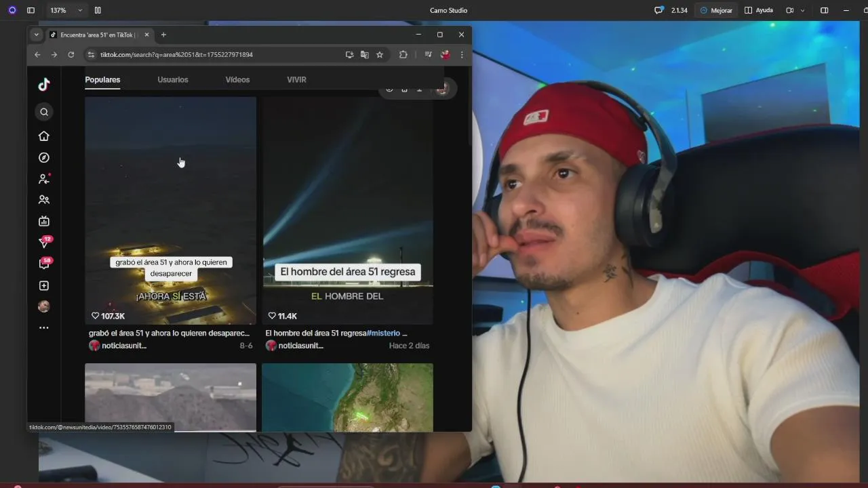The height and width of the screenshot is (488, 868).
Task: Open the messages icon with 12 badge
Action: tap(45, 242)
